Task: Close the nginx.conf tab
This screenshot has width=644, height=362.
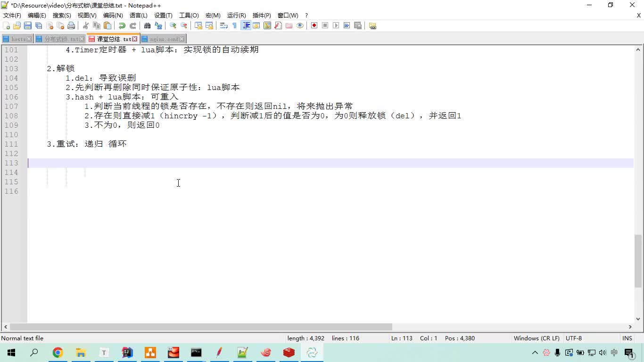Action: (182, 39)
